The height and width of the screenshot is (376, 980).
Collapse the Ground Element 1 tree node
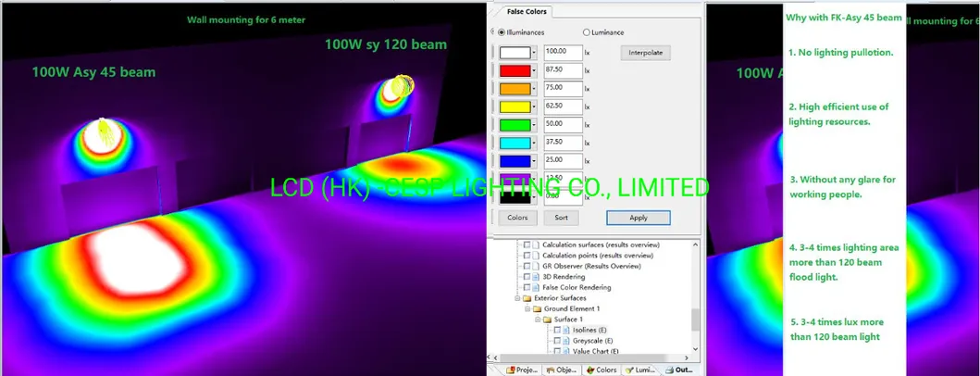pyautogui.click(x=527, y=308)
